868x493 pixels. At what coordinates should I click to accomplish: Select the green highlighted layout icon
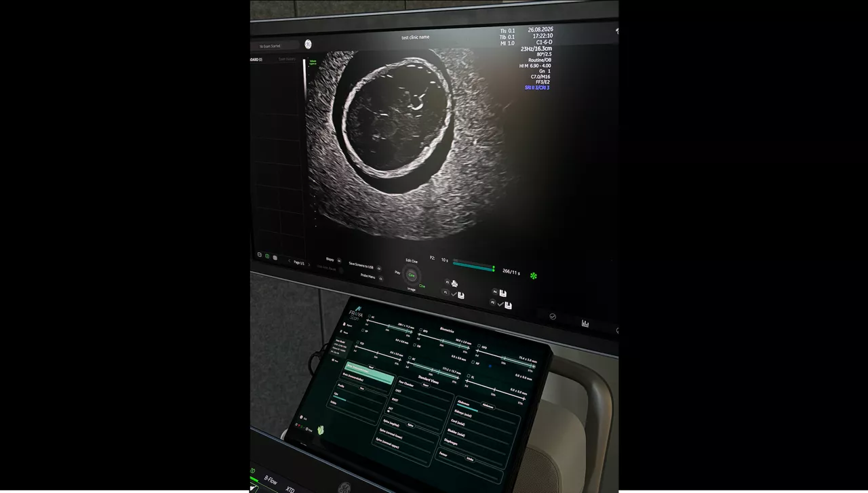267,256
